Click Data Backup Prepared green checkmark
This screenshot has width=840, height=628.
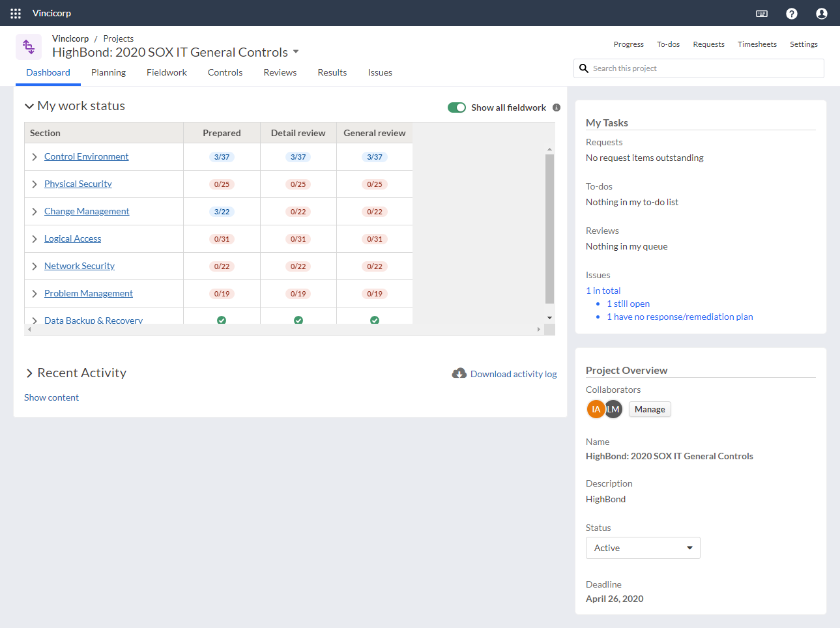click(x=222, y=320)
